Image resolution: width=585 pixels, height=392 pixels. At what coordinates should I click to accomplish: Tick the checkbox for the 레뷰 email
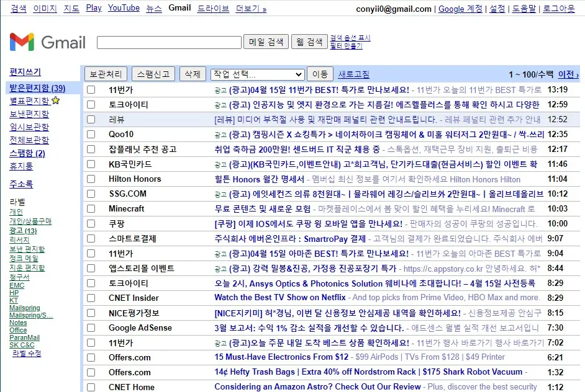coord(91,120)
